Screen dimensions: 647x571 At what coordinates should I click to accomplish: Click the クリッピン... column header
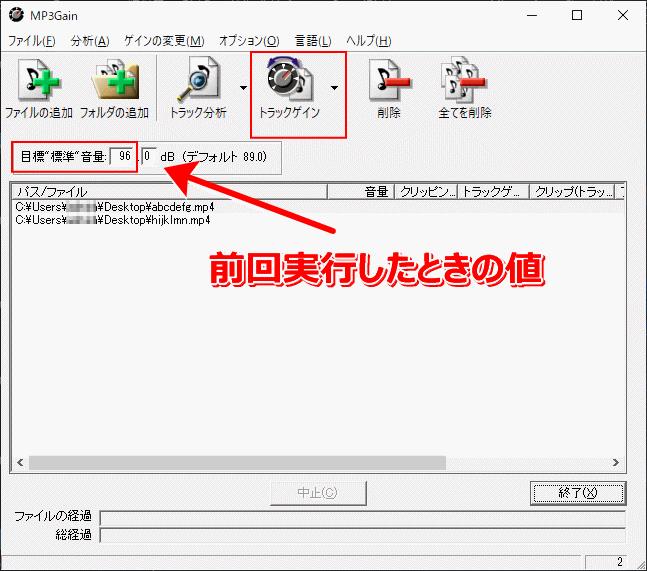[x=426, y=191]
